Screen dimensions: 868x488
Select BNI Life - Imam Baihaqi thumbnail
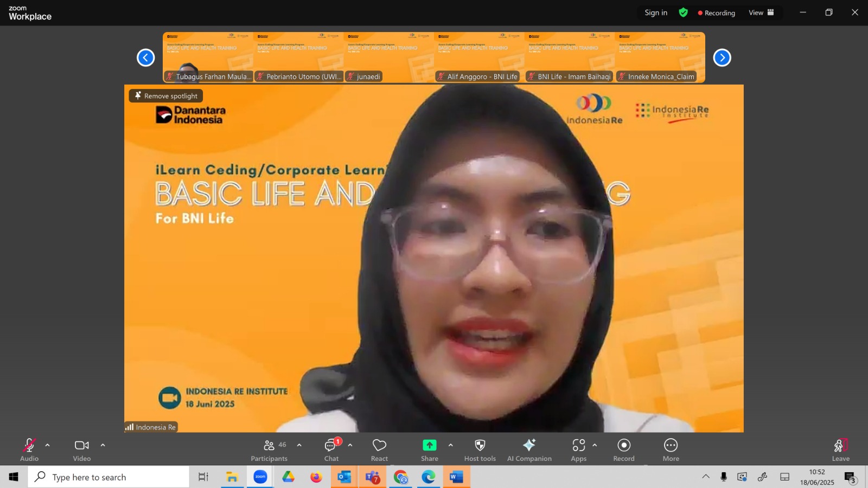point(570,57)
